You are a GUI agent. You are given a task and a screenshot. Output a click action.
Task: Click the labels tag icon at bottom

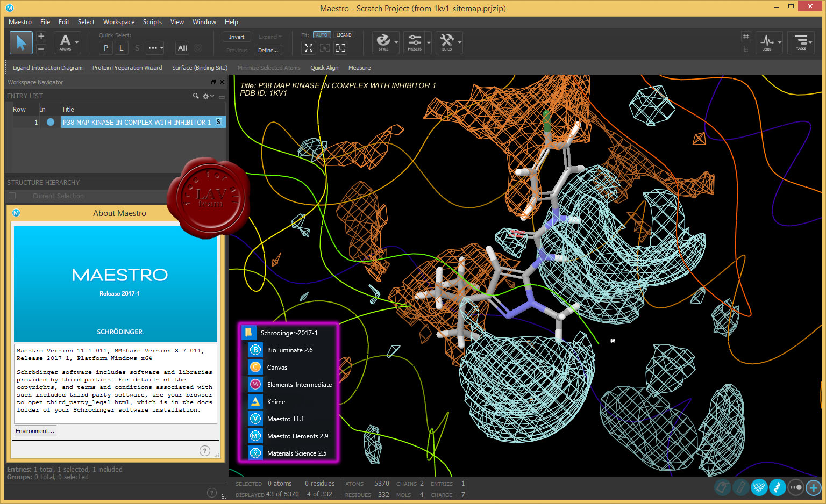tap(722, 487)
